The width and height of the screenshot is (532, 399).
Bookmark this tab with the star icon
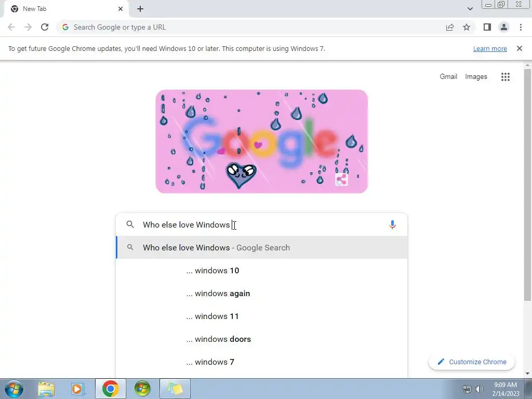(x=467, y=27)
